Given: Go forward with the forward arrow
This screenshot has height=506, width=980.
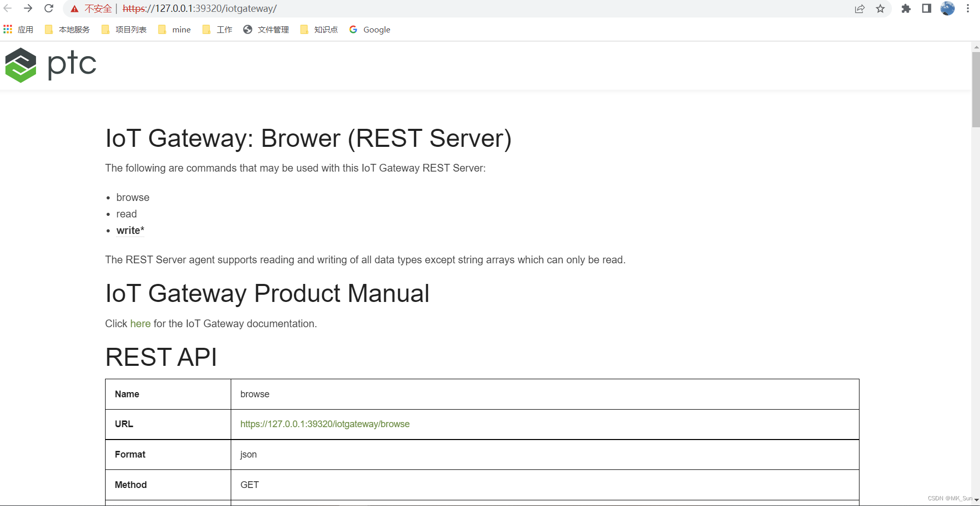Looking at the screenshot, I should click(28, 8).
